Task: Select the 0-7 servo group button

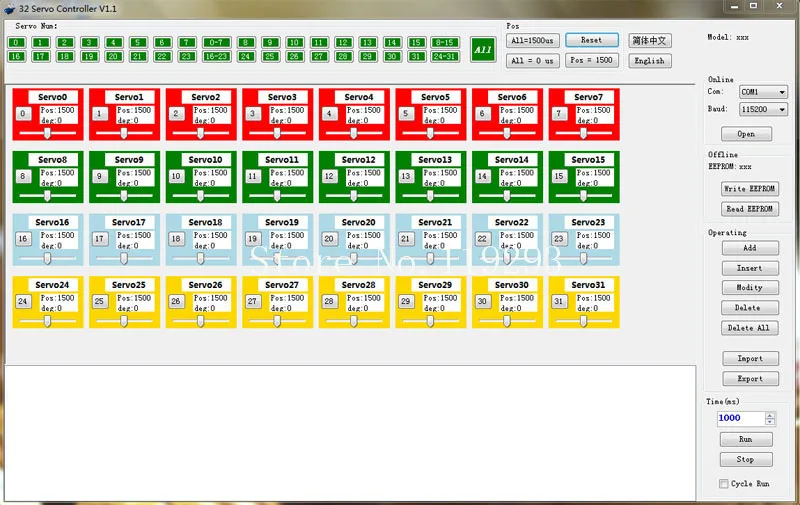Action: tap(216, 42)
